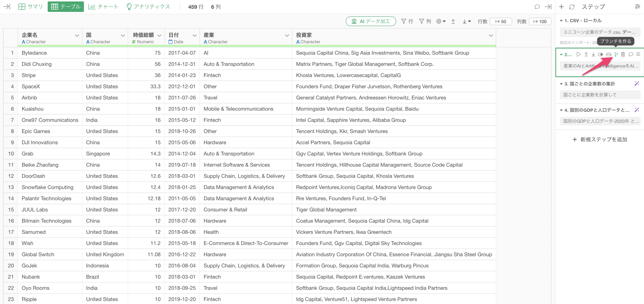Click the plus icon beside ステップ header

point(561,7)
